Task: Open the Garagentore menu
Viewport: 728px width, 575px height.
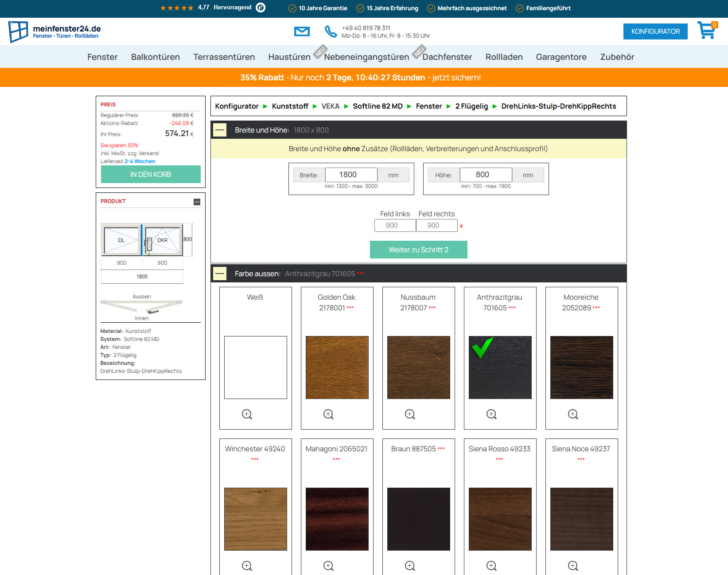Action: (561, 57)
